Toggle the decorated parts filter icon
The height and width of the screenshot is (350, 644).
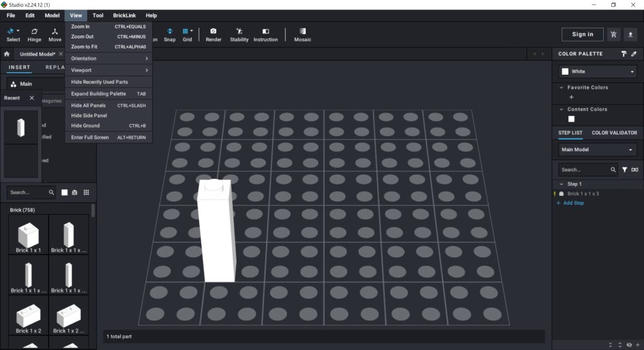point(74,192)
